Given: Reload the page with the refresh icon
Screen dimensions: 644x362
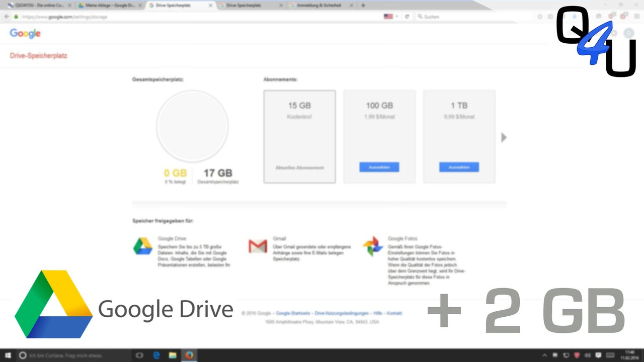Looking at the screenshot, I should [407, 17].
